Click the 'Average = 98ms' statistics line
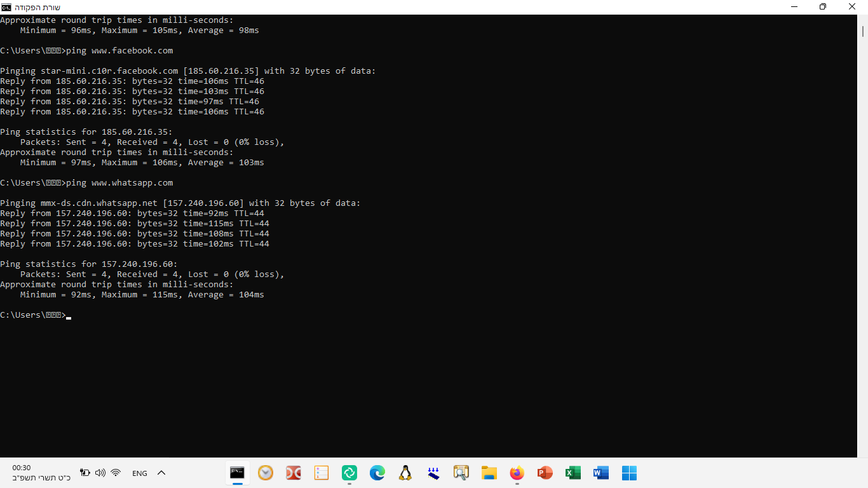Image resolution: width=868 pixels, height=488 pixels. (140, 30)
